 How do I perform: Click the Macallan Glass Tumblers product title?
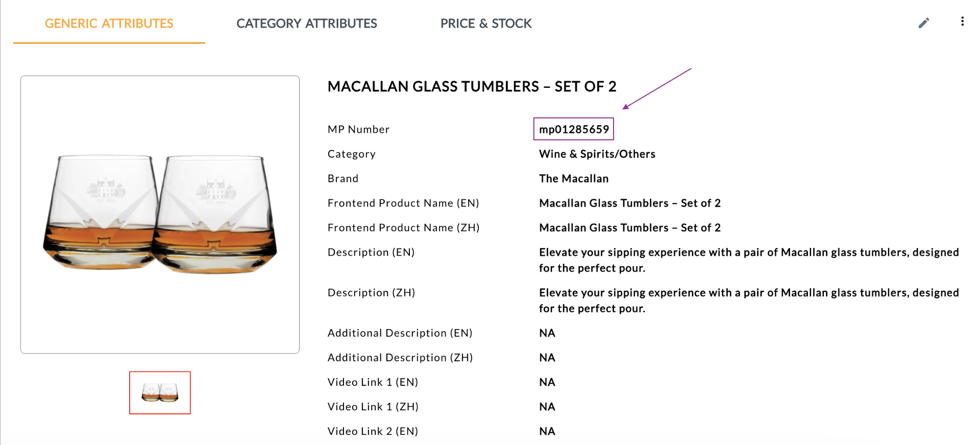point(472,86)
